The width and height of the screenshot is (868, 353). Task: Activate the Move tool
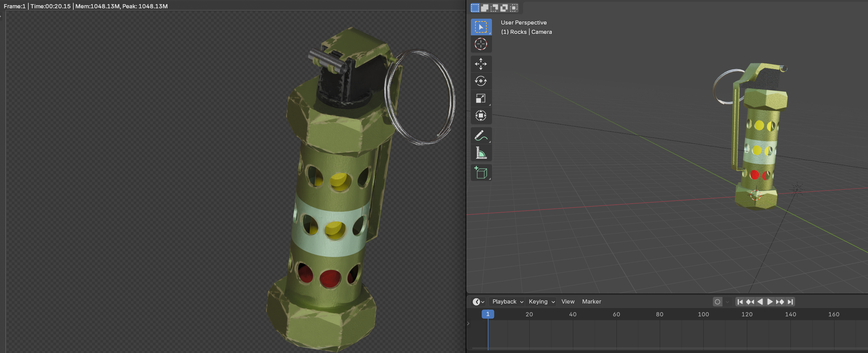click(x=481, y=64)
